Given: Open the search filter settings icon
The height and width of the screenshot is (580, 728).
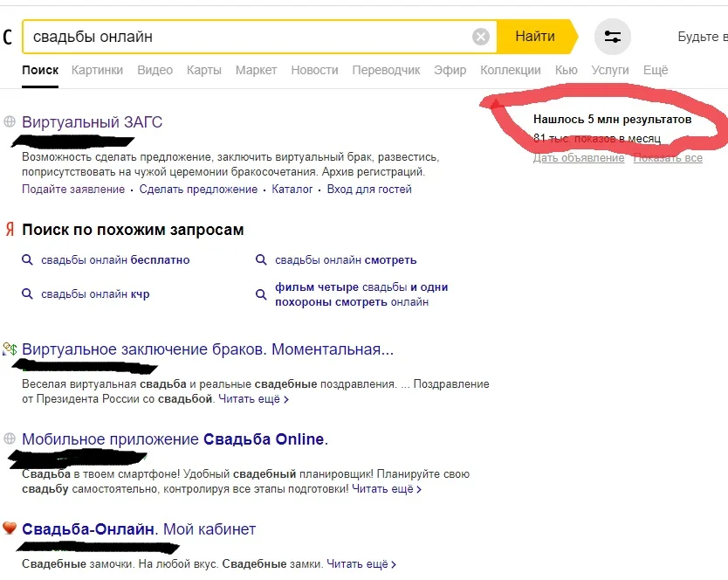Looking at the screenshot, I should click(x=612, y=37).
